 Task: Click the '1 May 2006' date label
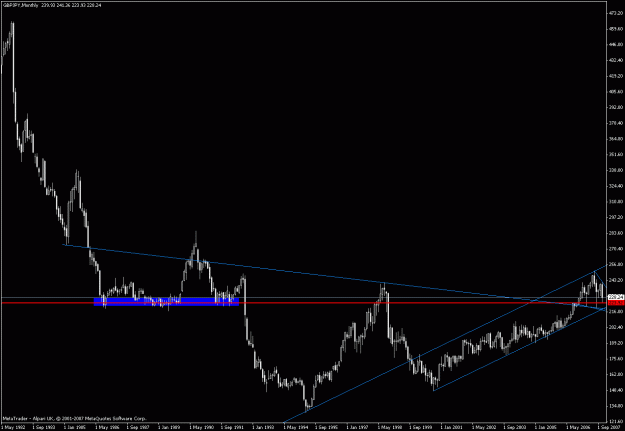pyautogui.click(x=577, y=427)
